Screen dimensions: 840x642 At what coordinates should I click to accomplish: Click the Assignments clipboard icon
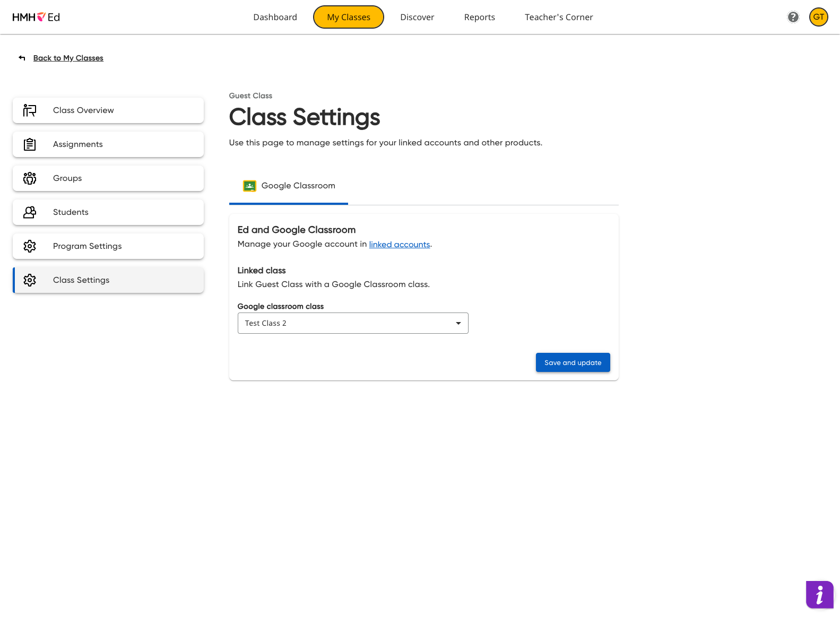tap(30, 144)
